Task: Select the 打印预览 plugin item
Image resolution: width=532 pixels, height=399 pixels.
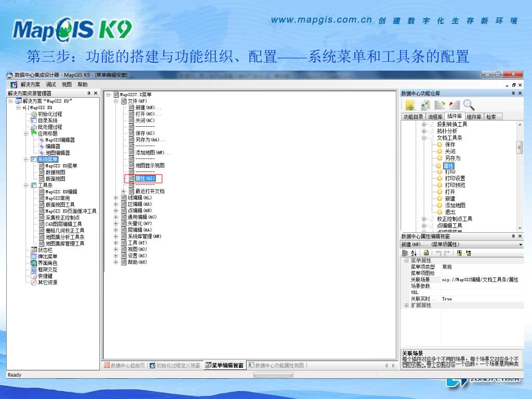Action: (x=455, y=185)
